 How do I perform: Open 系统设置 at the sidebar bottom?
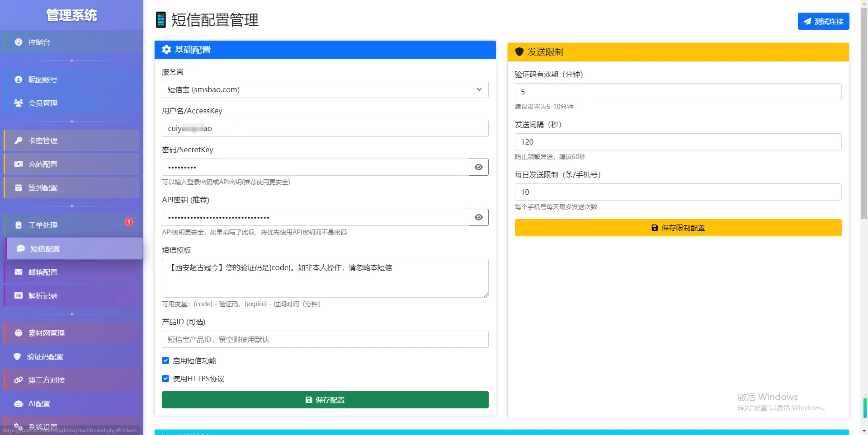point(42,426)
